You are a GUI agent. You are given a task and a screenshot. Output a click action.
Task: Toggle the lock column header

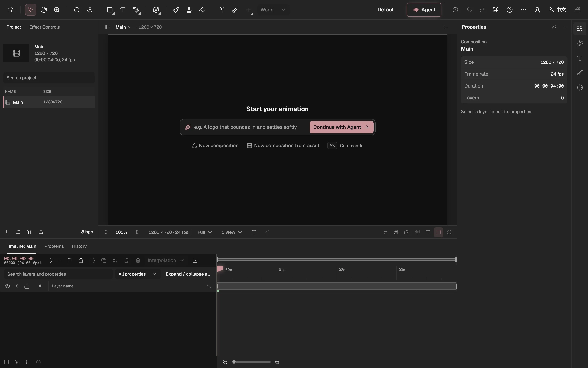(x=27, y=286)
